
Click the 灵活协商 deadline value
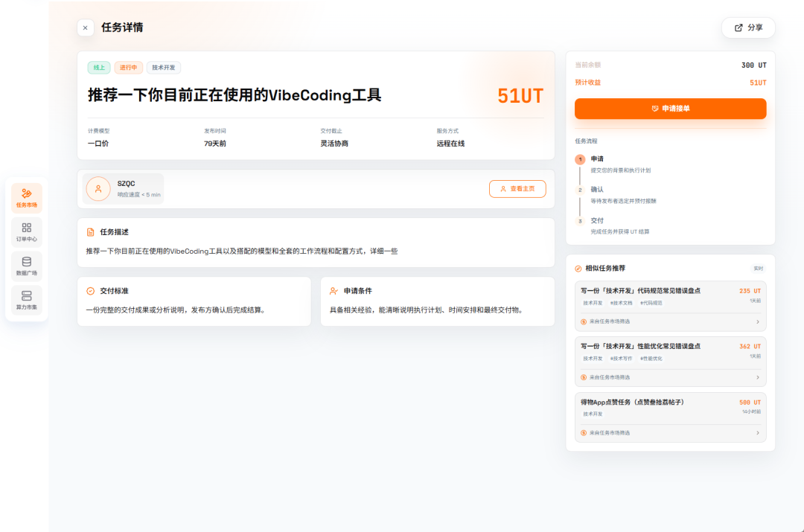coord(334,144)
